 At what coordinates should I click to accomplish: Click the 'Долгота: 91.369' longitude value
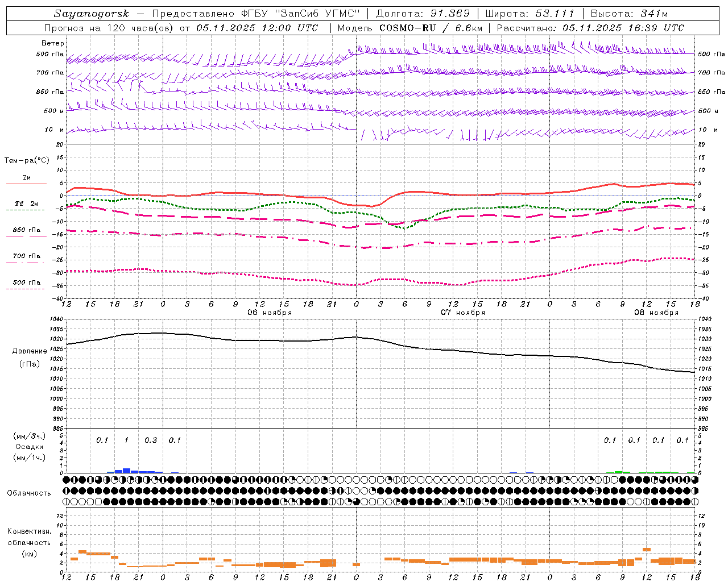pyautogui.click(x=423, y=14)
